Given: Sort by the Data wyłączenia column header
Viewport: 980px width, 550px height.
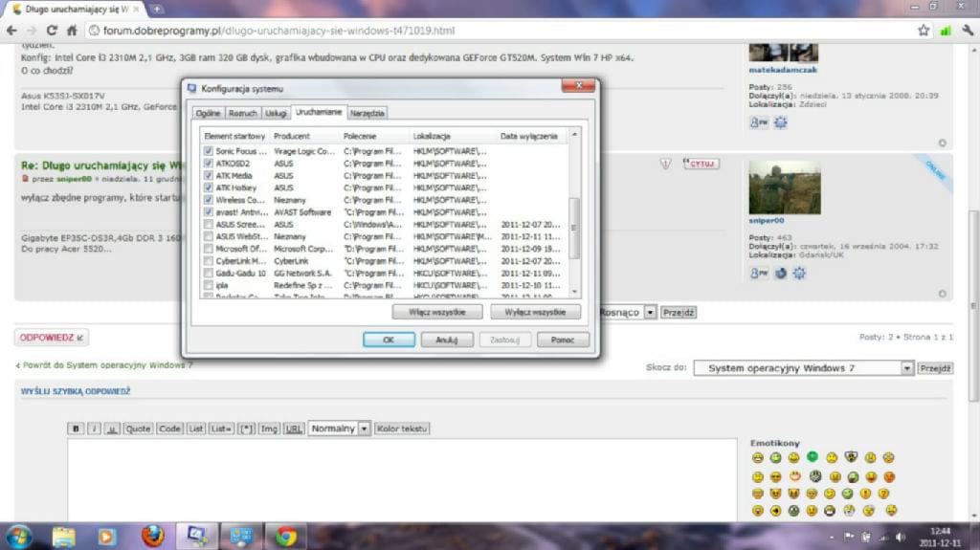Looking at the screenshot, I should tap(528, 136).
